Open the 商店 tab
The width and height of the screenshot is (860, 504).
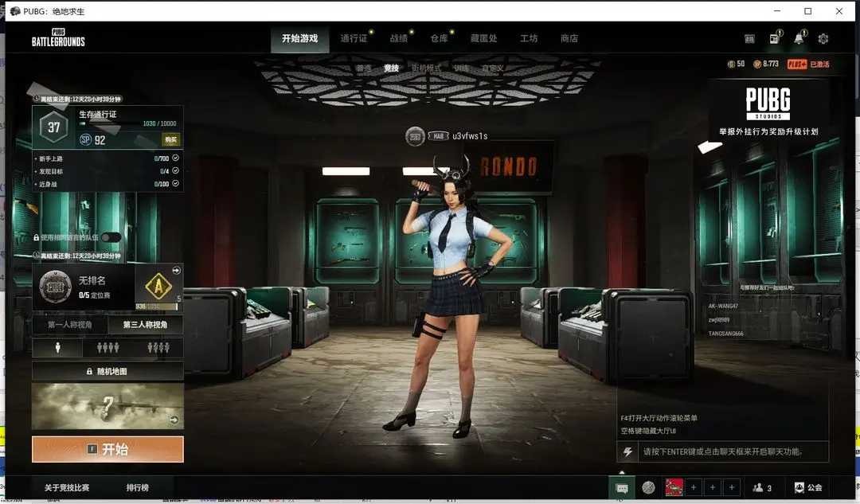click(569, 38)
